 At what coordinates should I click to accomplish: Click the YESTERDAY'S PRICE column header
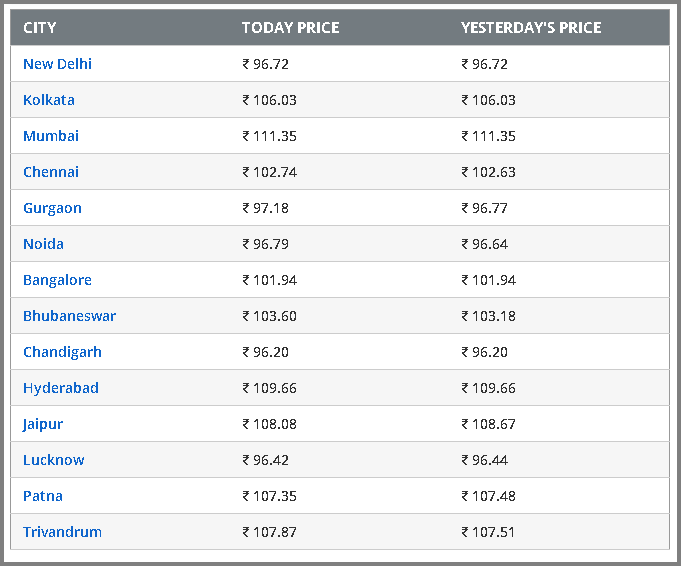click(x=531, y=27)
